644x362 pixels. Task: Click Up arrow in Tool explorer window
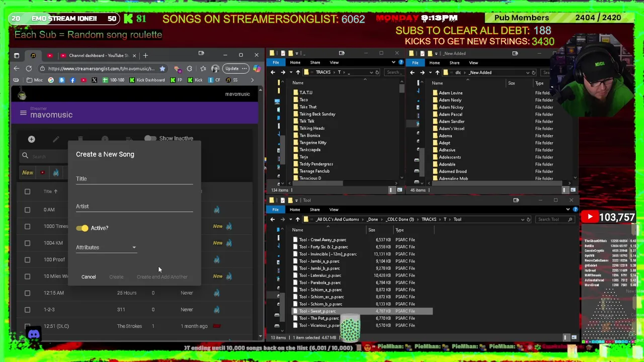pos(298,219)
